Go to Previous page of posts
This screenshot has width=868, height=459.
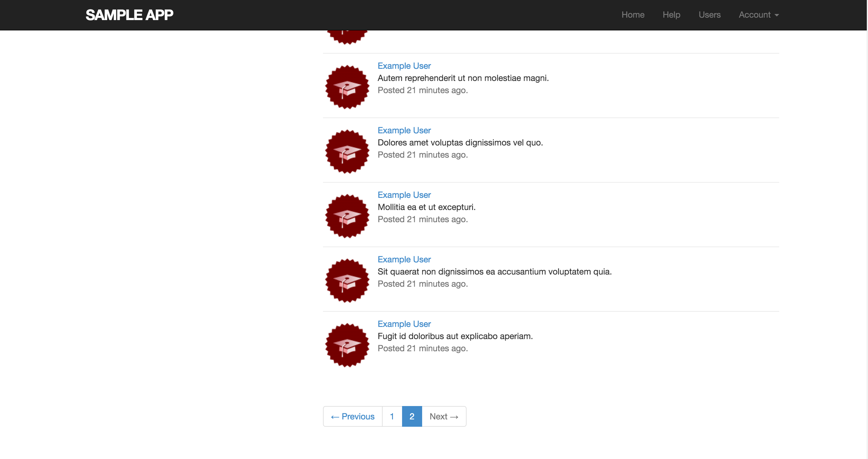[352, 416]
